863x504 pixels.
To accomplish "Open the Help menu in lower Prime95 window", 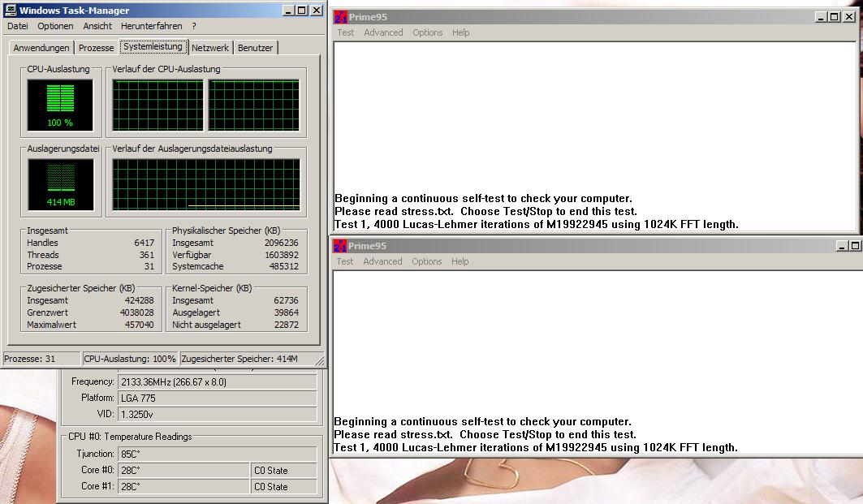I will point(460,261).
